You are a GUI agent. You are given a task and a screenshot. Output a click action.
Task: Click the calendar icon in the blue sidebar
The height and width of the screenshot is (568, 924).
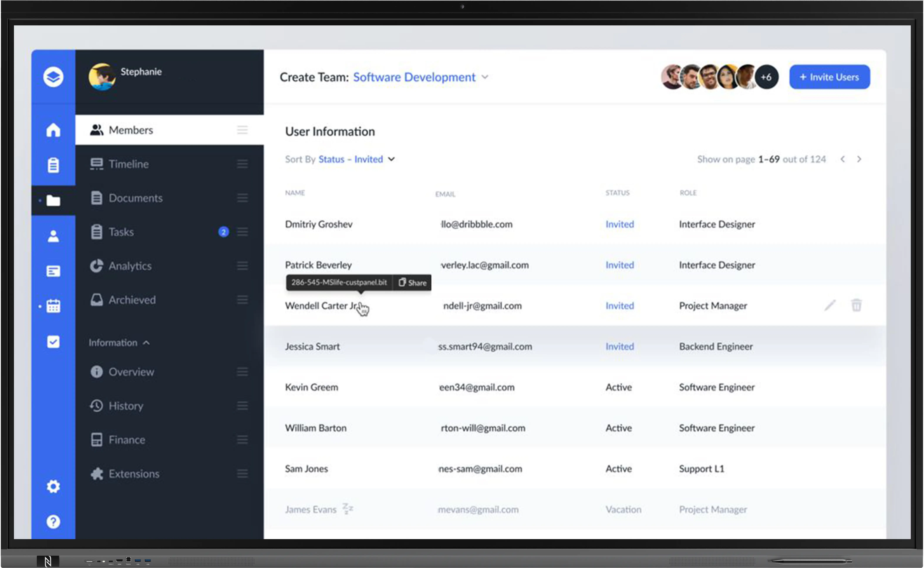pos(53,306)
